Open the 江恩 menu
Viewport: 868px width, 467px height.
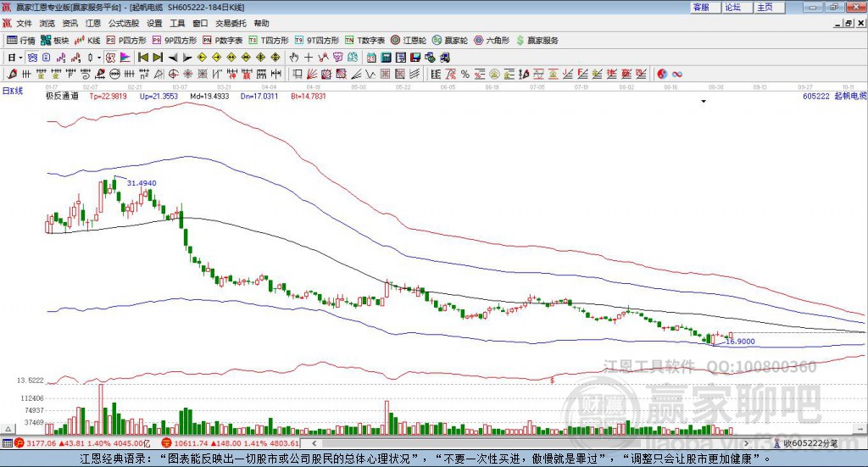(93, 23)
